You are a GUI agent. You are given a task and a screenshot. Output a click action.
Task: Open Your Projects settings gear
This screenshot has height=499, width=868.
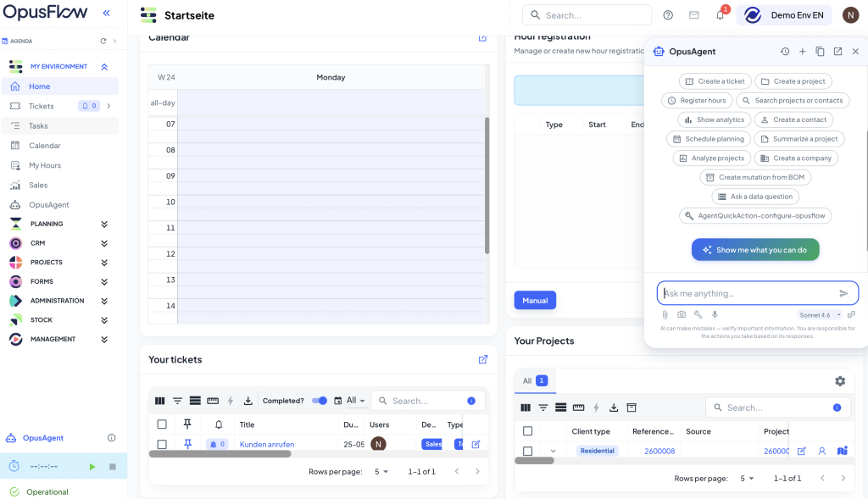(840, 381)
